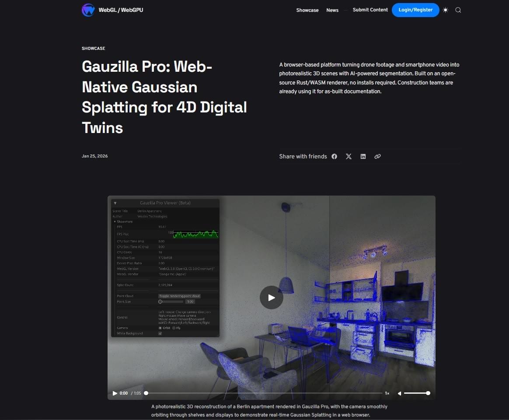Open the search magnifier icon
Screen dimensions: 509x420
(x=458, y=10)
